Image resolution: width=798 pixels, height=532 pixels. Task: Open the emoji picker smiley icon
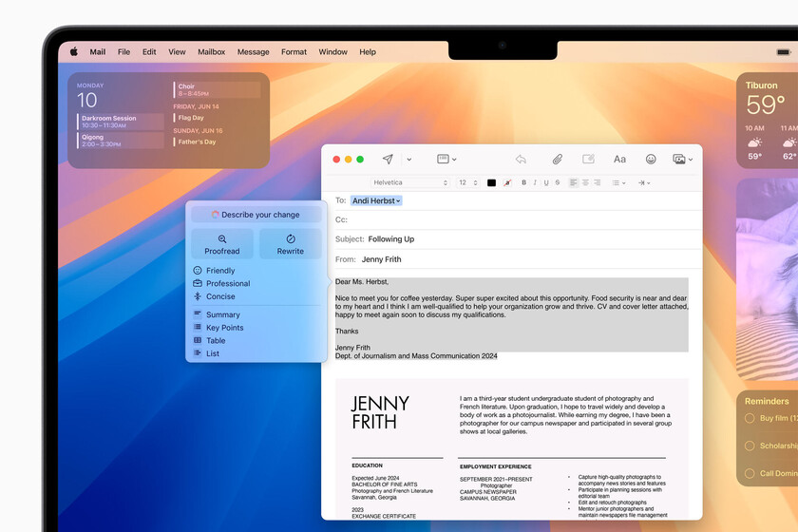pyautogui.click(x=651, y=159)
